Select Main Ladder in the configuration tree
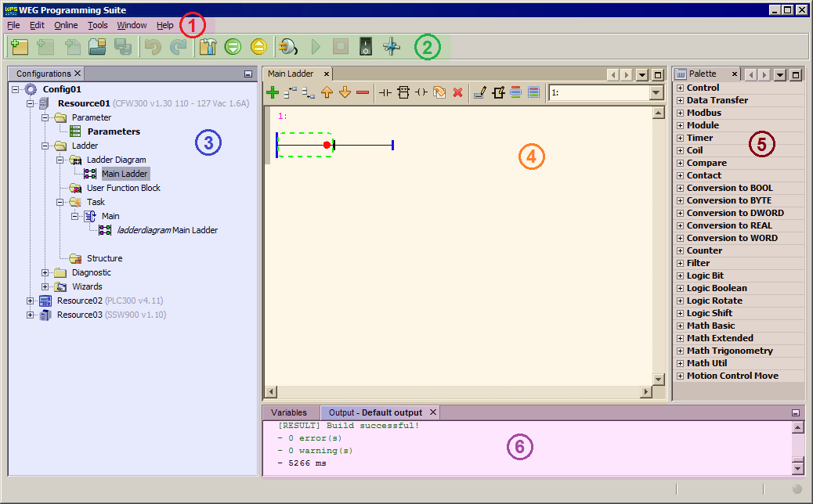 pyautogui.click(x=125, y=173)
